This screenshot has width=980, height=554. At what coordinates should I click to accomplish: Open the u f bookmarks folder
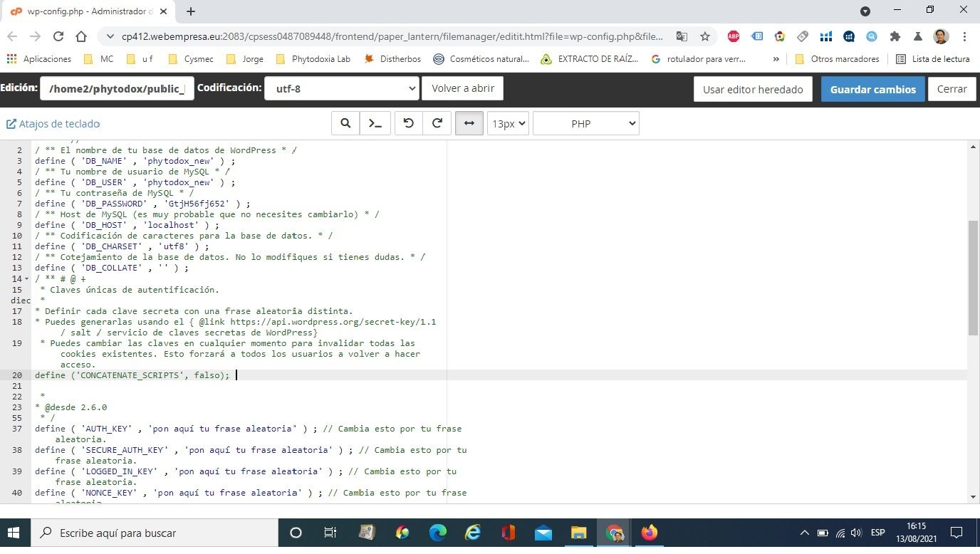pos(139,59)
